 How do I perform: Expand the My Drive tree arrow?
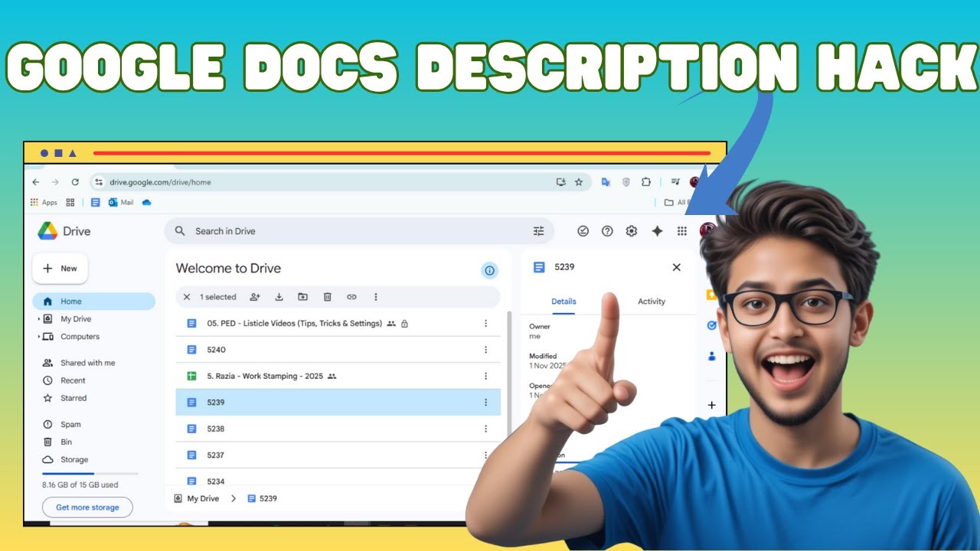[38, 319]
